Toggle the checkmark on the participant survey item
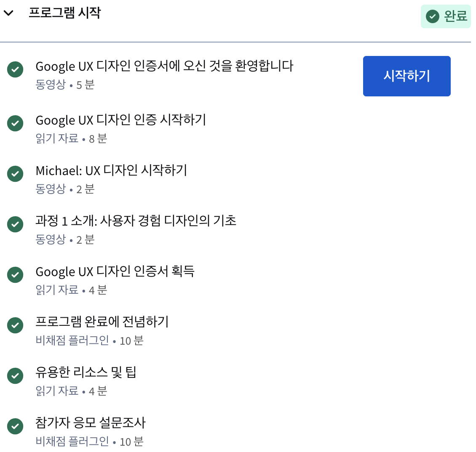476x452 pixels. click(15, 426)
